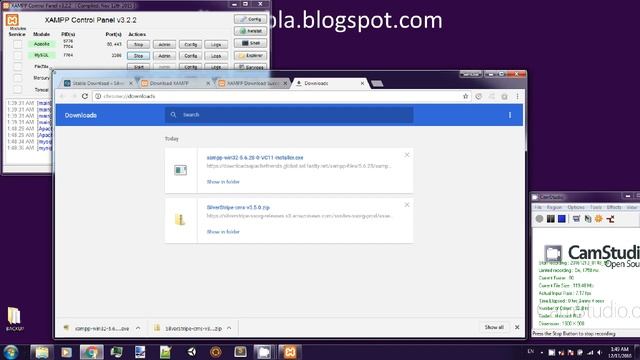Open Admin for MySQL in XAMPP
Viewport: 640px width, 360px height.
(164, 56)
